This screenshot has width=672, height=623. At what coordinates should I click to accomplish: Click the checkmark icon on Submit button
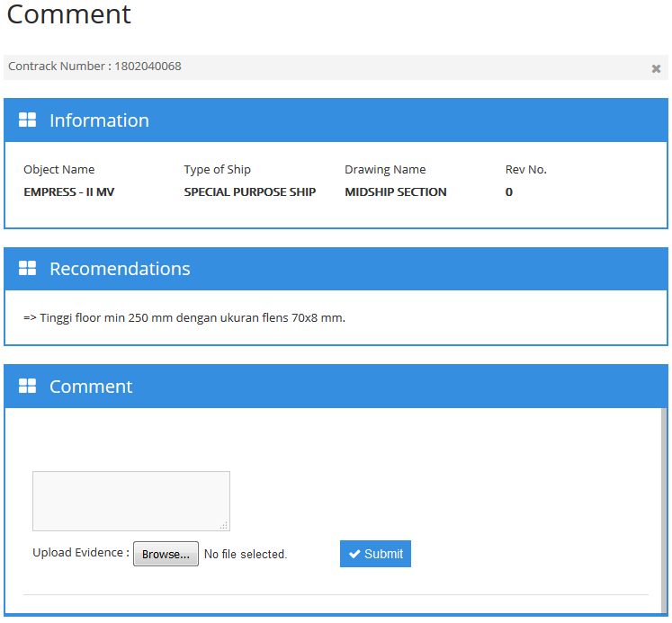(354, 554)
